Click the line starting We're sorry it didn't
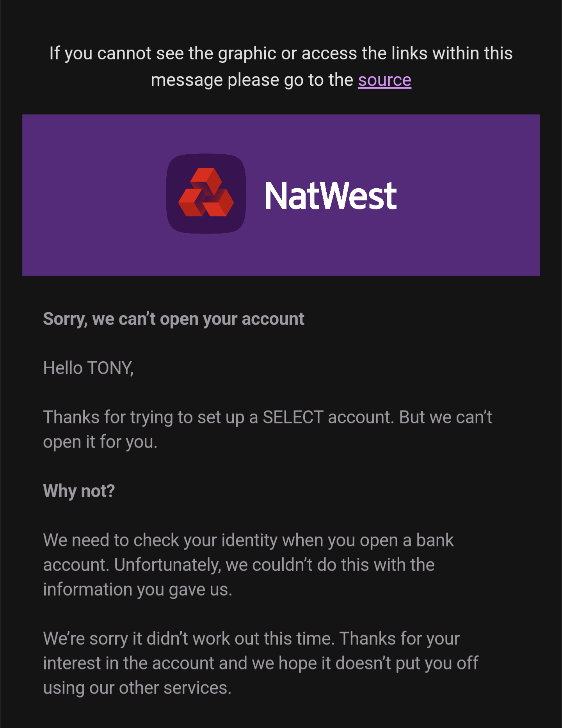The height and width of the screenshot is (728, 562). [251, 639]
